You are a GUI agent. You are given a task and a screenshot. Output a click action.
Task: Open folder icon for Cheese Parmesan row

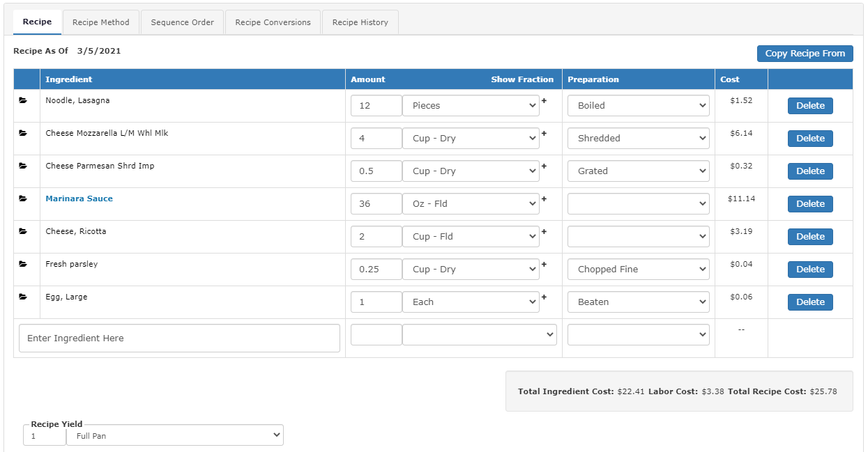(23, 166)
